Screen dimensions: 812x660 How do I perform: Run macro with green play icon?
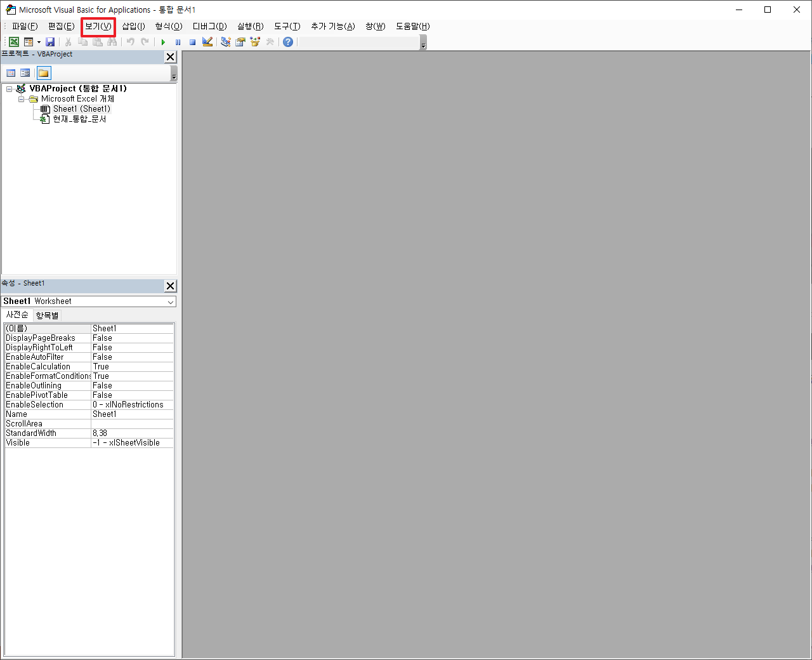[163, 42]
